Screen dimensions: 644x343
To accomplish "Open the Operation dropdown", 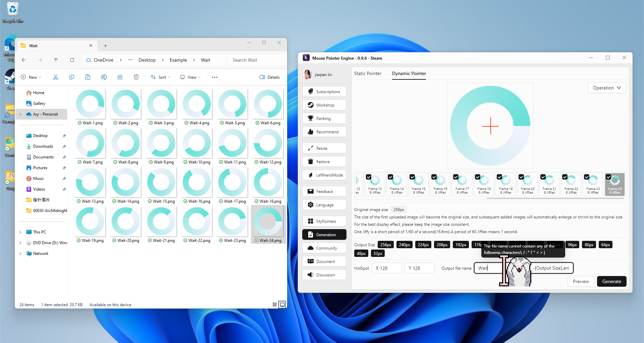I will [606, 88].
